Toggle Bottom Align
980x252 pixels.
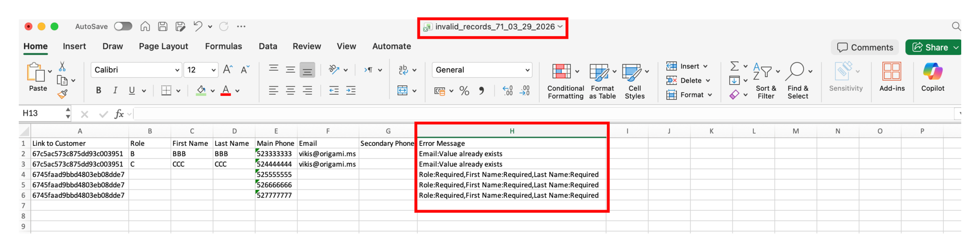tap(307, 70)
